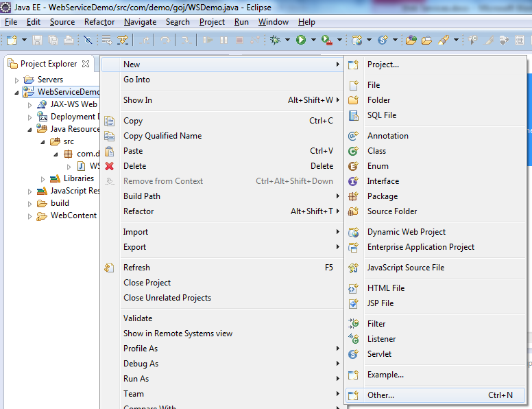Close the Project Explorer tab

[86, 64]
